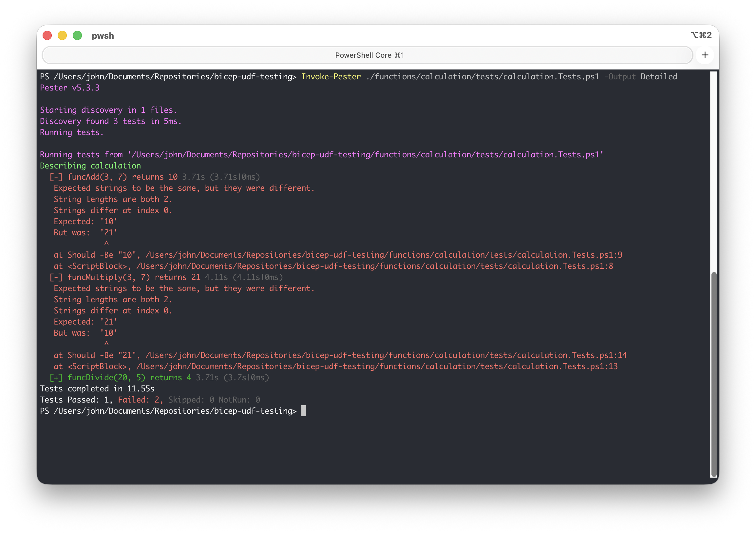Click the calculation.Tests.ps1:13 ScriptBlock path
The image size is (756, 533).
(x=377, y=366)
